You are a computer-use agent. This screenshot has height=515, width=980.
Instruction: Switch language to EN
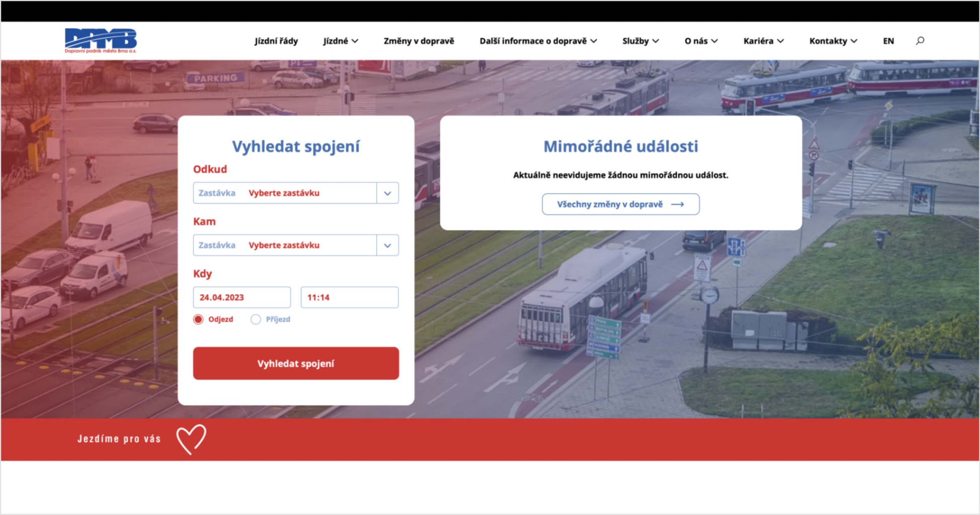888,41
